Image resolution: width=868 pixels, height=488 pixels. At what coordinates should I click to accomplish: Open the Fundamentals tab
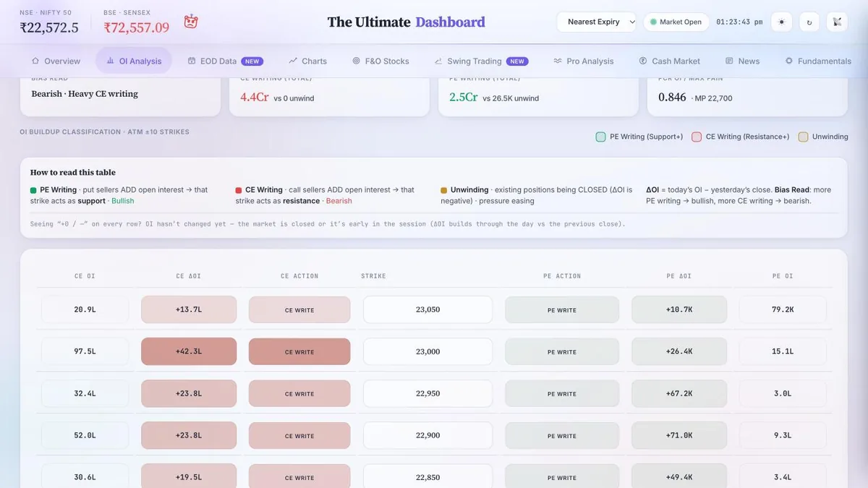tap(817, 61)
